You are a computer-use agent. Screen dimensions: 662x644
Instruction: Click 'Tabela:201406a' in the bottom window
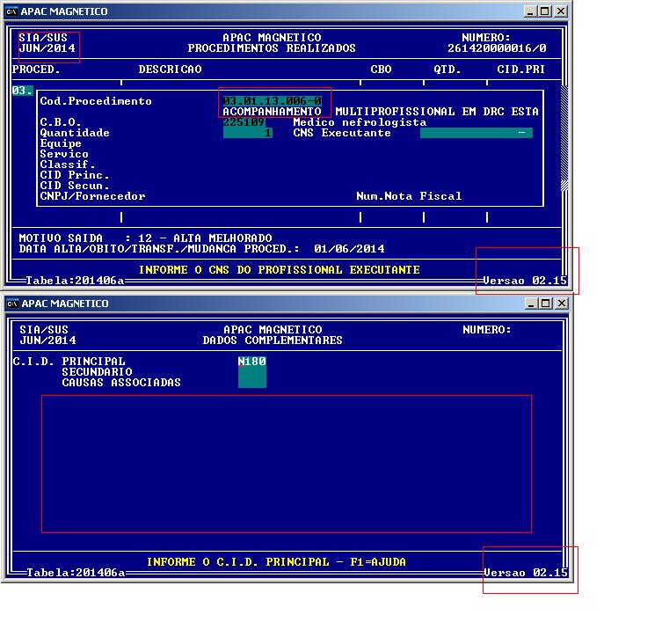tap(76, 572)
